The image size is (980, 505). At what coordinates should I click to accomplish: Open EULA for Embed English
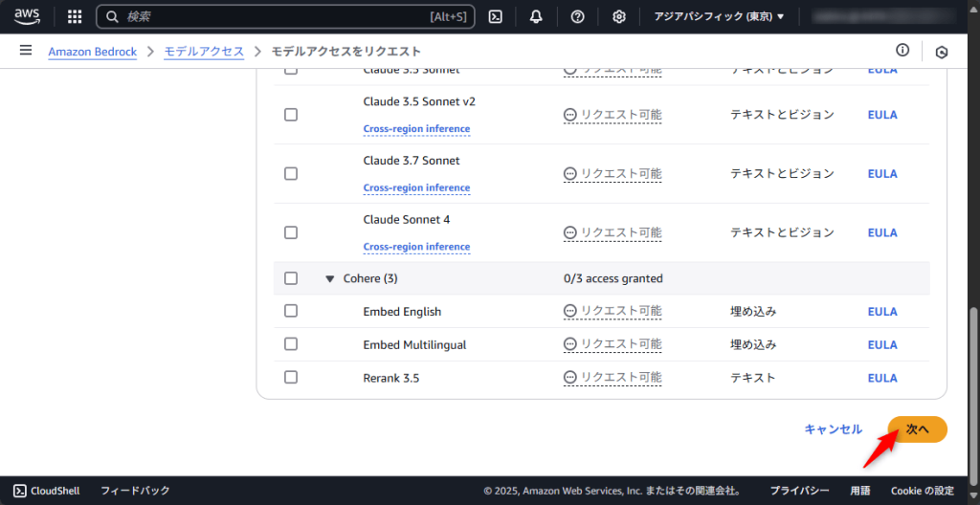click(x=882, y=311)
